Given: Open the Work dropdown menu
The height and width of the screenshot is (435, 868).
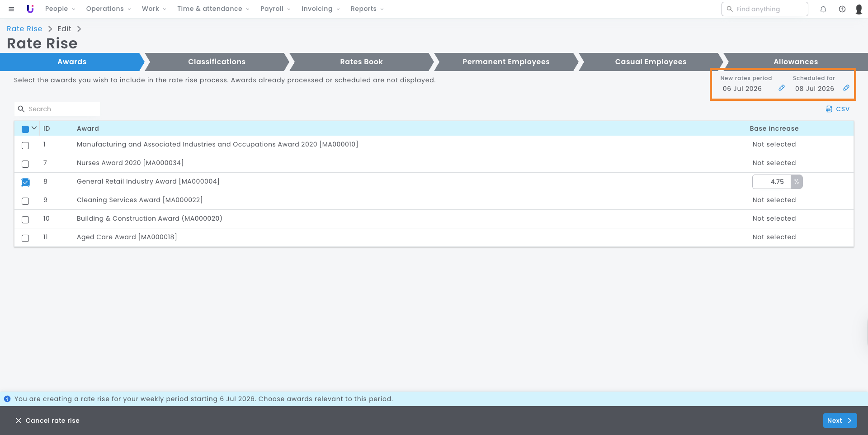Looking at the screenshot, I should 154,9.
